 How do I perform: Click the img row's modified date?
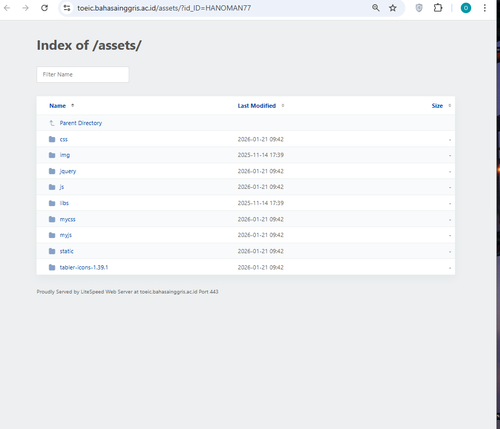coord(261,155)
